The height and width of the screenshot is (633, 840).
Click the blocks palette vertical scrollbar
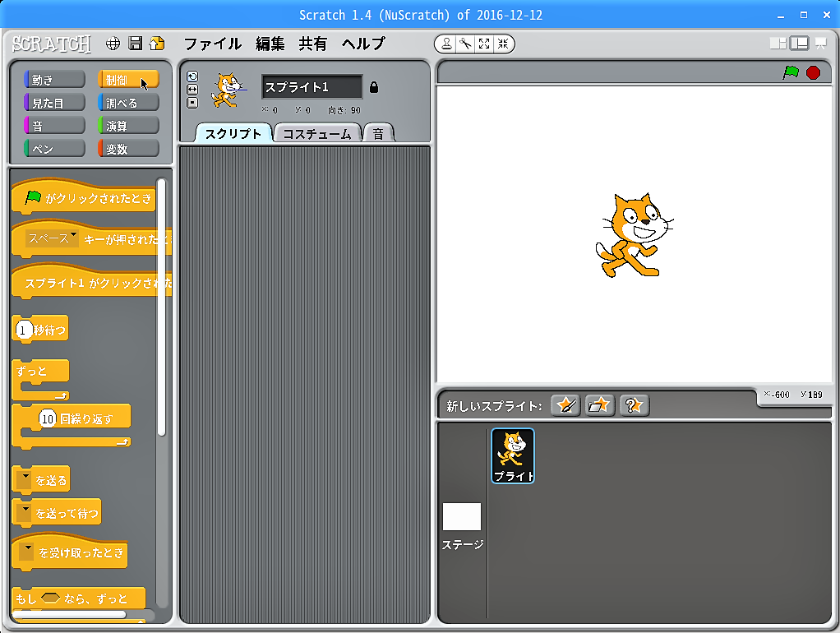(161, 307)
